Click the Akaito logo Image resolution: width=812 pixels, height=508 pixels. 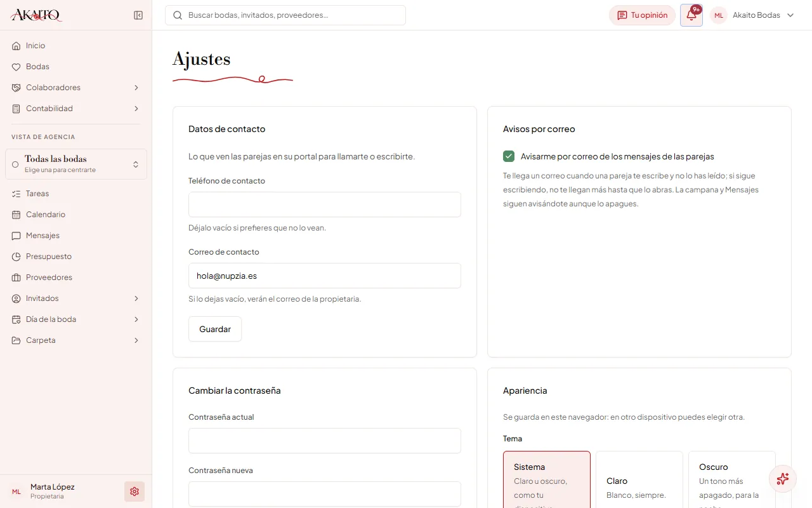coord(36,15)
